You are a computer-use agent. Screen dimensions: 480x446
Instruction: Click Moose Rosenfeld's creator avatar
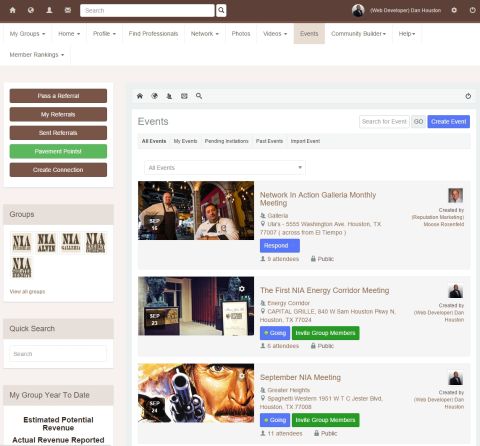(x=456, y=195)
